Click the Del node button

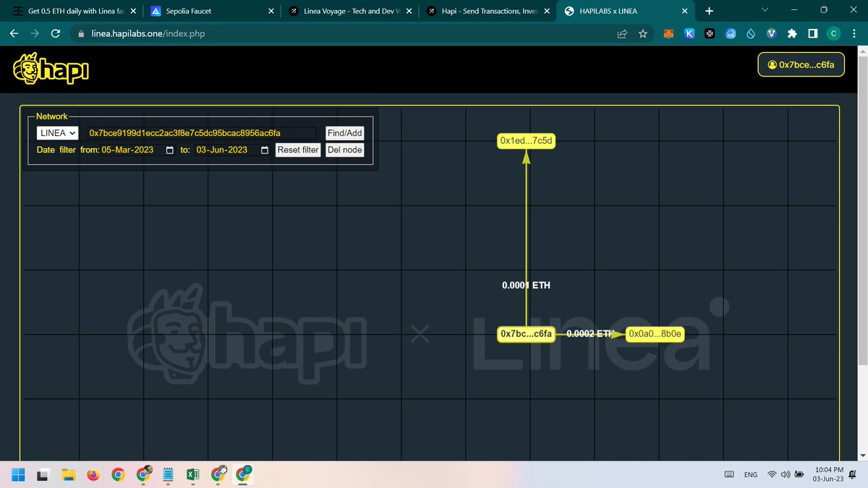pos(344,150)
